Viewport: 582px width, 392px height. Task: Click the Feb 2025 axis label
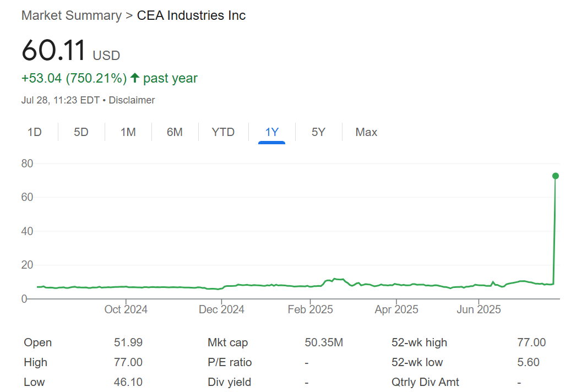pyautogui.click(x=311, y=309)
